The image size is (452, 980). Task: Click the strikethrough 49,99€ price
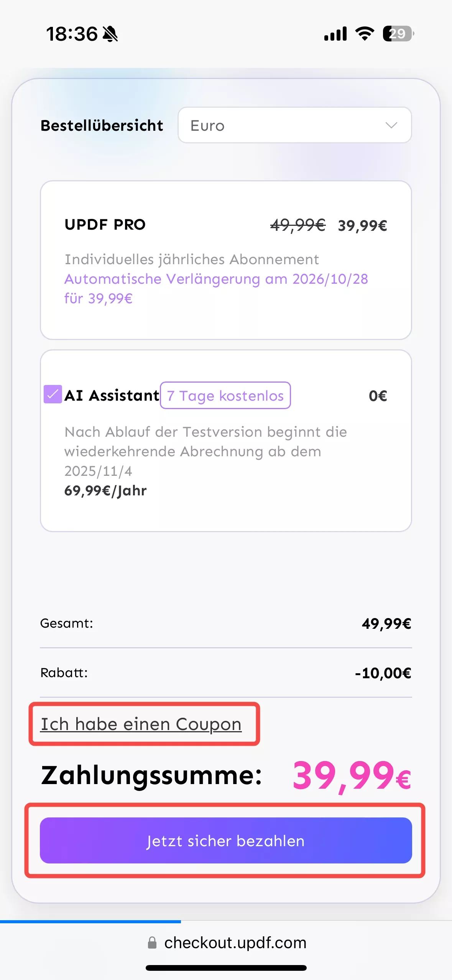[297, 225]
